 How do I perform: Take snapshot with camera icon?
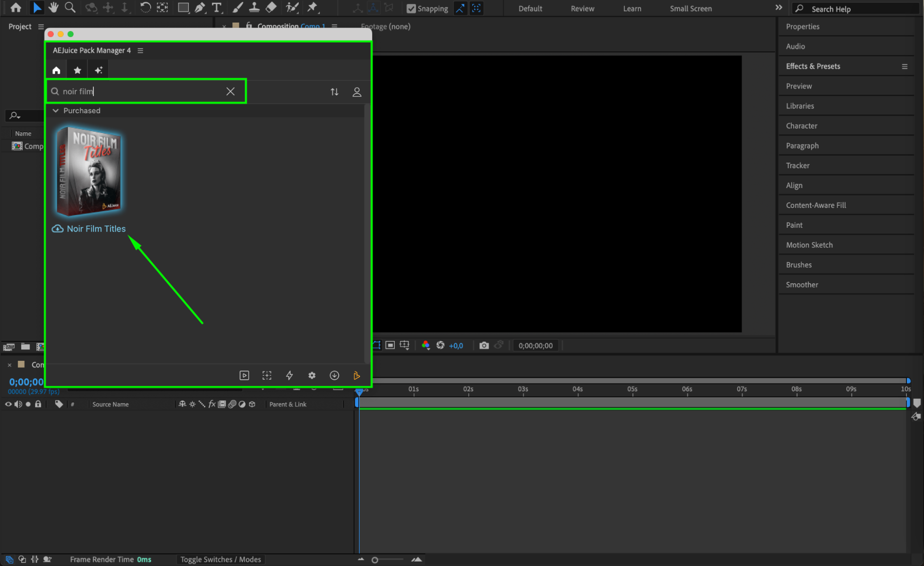pos(483,345)
